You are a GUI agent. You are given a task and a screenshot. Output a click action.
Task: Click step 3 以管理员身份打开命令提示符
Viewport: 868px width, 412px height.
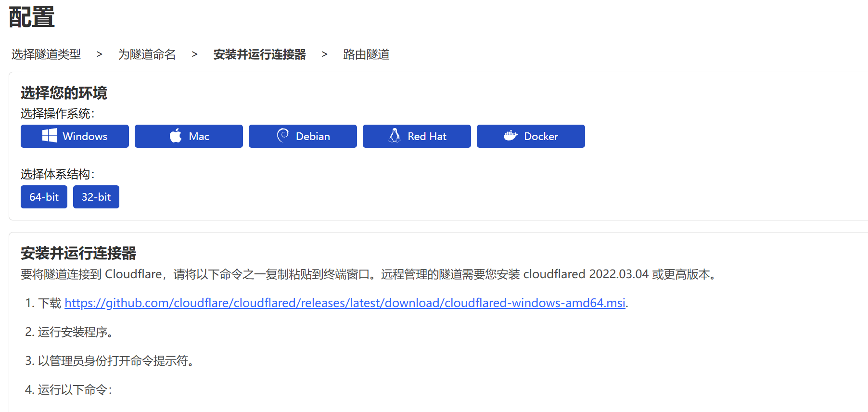[115, 360]
